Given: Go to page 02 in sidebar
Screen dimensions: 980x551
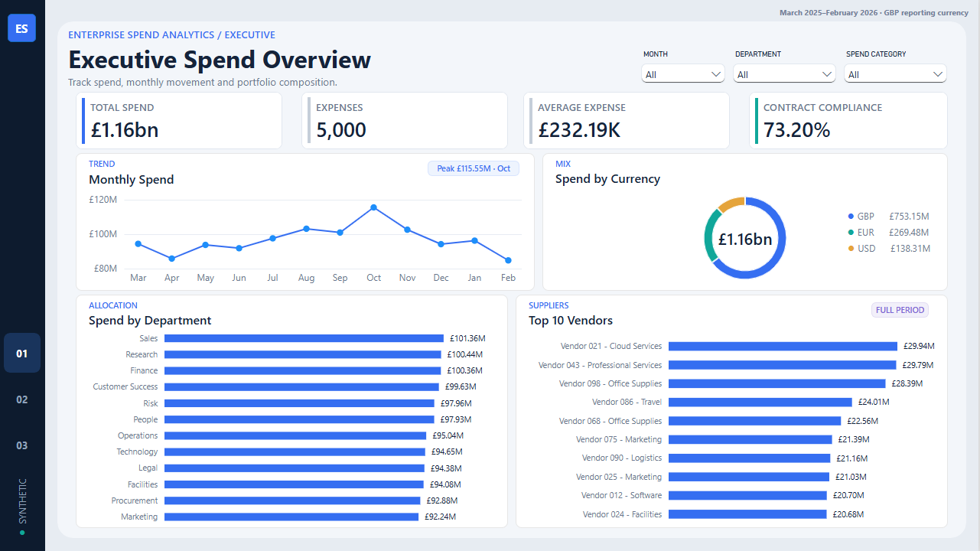Looking at the screenshot, I should coord(22,399).
